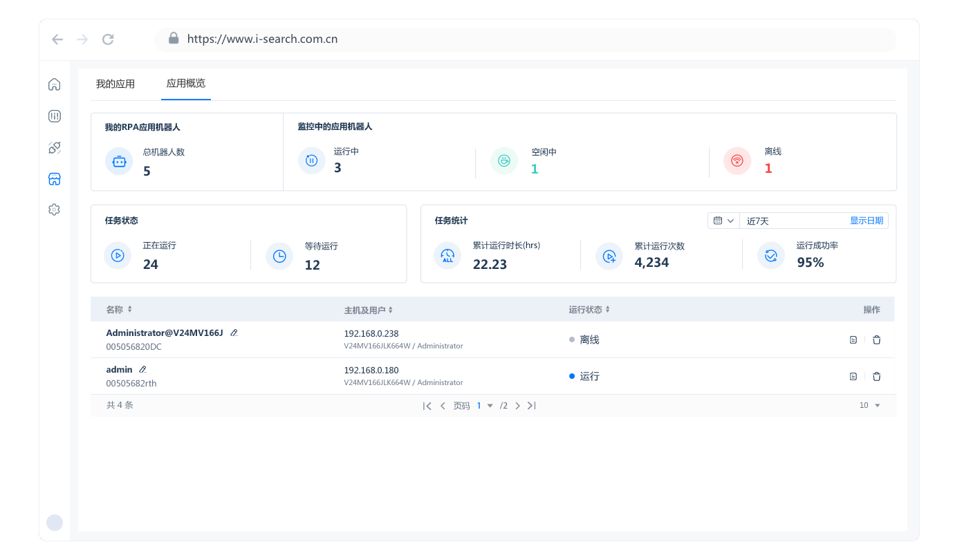Delete the admin robot row
The width and height of the screenshot is (953, 560).
click(x=876, y=377)
